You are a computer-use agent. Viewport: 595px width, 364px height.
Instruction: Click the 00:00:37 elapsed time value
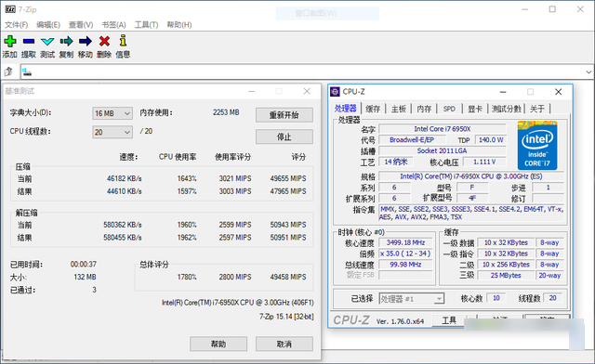83,265
